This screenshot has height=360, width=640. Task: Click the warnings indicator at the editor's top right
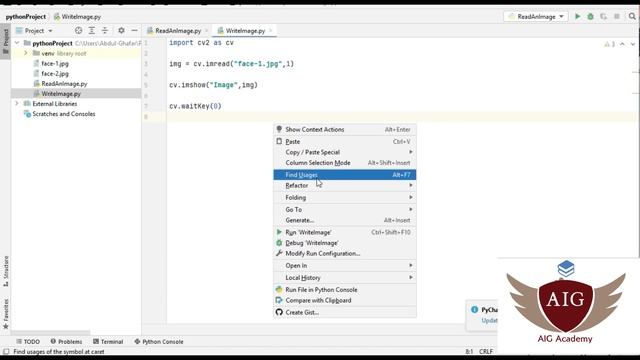[x=609, y=44]
